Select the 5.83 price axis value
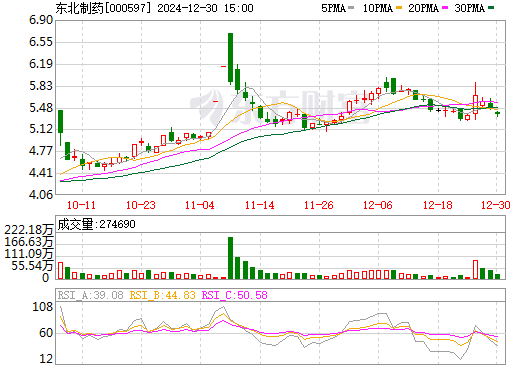520x365 pixels. point(41,86)
